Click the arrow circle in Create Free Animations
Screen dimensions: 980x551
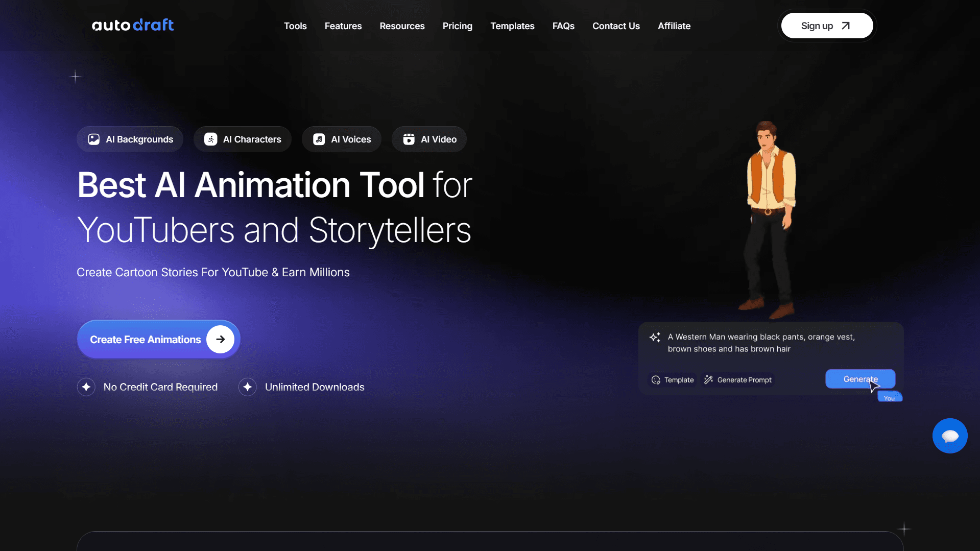click(220, 340)
